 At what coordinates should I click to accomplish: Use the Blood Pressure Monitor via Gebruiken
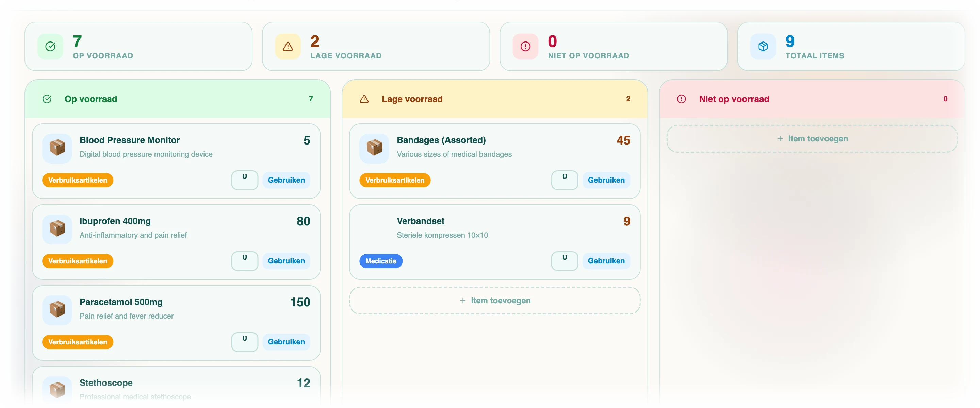pyautogui.click(x=286, y=180)
